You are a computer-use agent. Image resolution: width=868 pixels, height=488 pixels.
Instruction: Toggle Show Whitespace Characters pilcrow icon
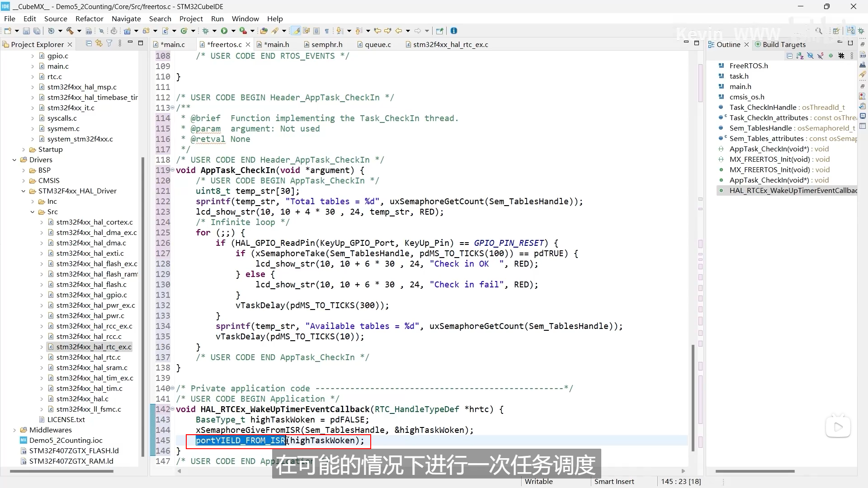click(x=327, y=31)
